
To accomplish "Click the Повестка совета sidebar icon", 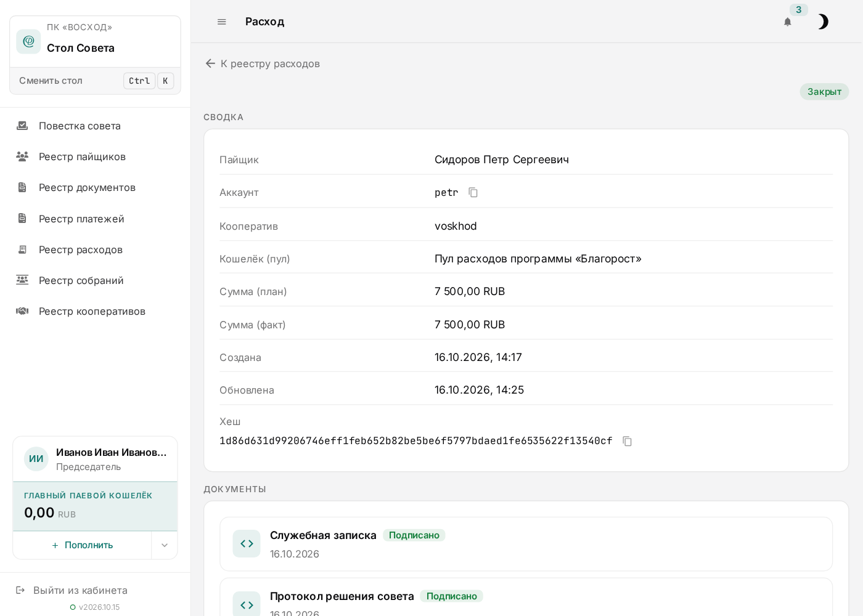I will coord(22,126).
